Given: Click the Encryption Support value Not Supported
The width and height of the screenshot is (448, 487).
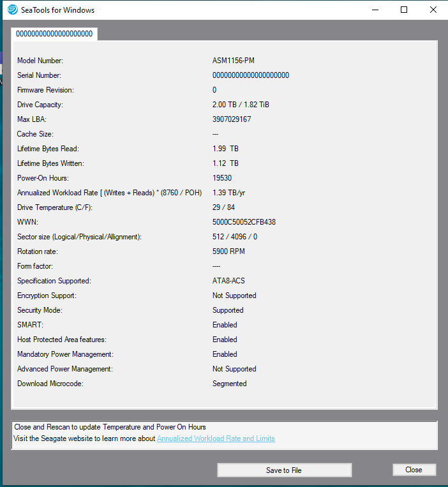Looking at the screenshot, I should point(234,296).
